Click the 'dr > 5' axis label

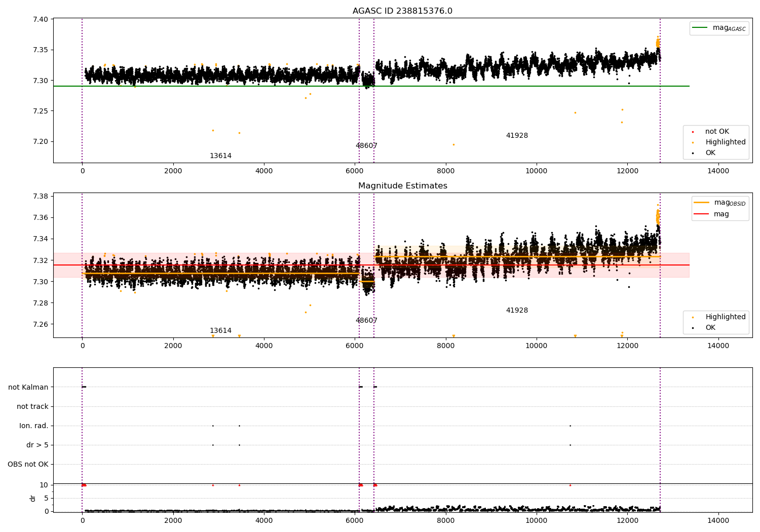coord(37,445)
